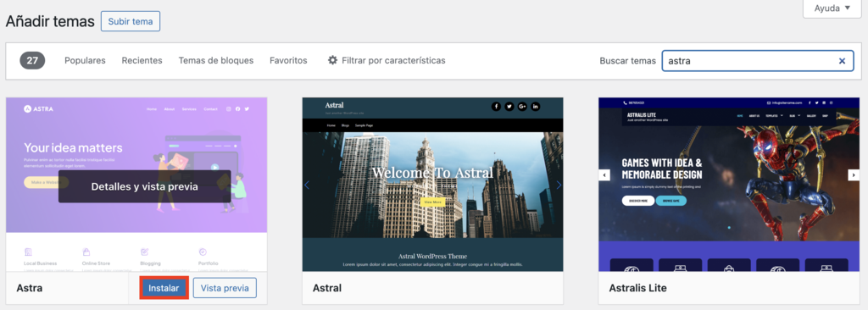
Task: Open the Astralis Lite theme thumbnail
Action: [729, 185]
